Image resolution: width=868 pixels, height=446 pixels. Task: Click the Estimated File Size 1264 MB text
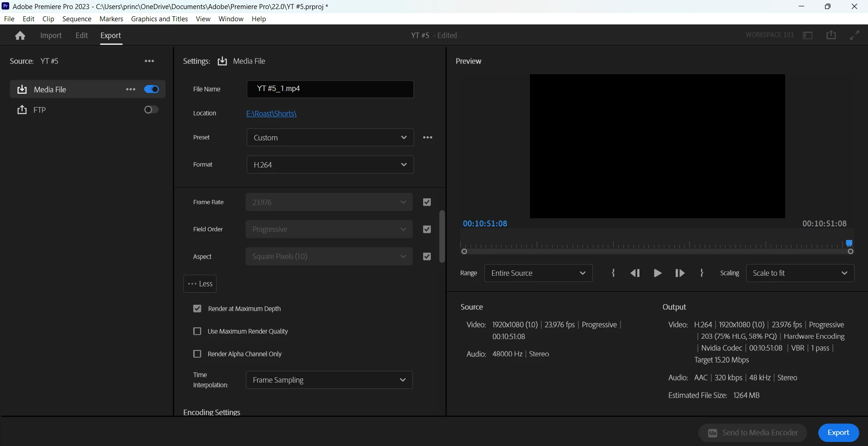point(714,395)
